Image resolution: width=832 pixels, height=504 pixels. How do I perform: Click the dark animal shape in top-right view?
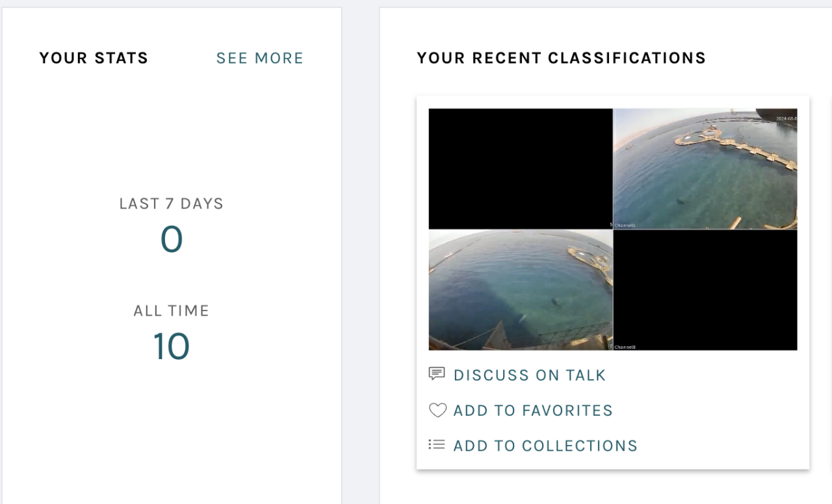pos(681,201)
